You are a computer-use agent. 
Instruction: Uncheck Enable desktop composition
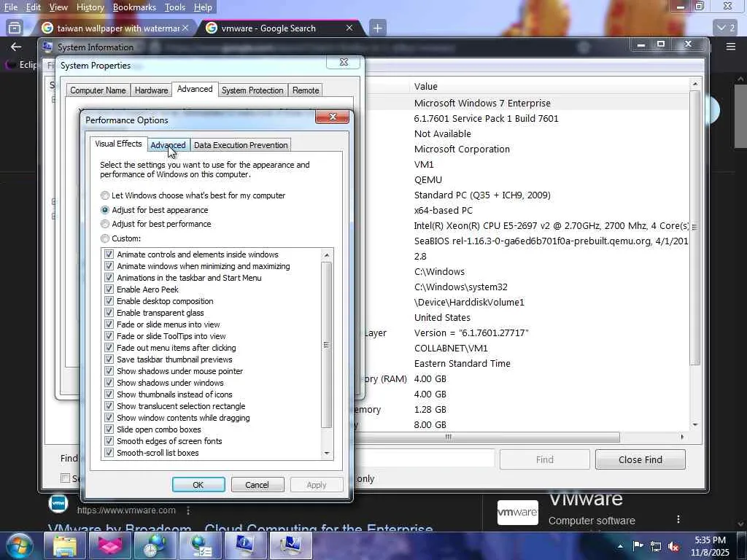point(109,301)
